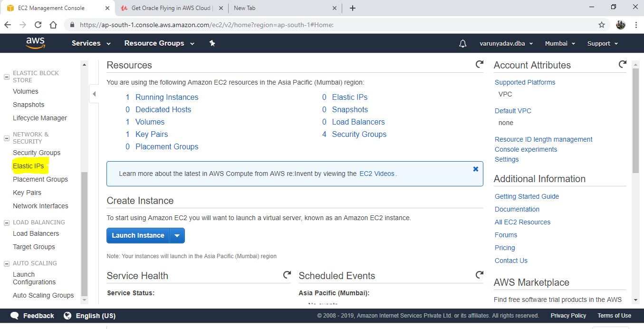Click the AWS logo home icon
This screenshot has width=644, height=329.
click(x=36, y=43)
